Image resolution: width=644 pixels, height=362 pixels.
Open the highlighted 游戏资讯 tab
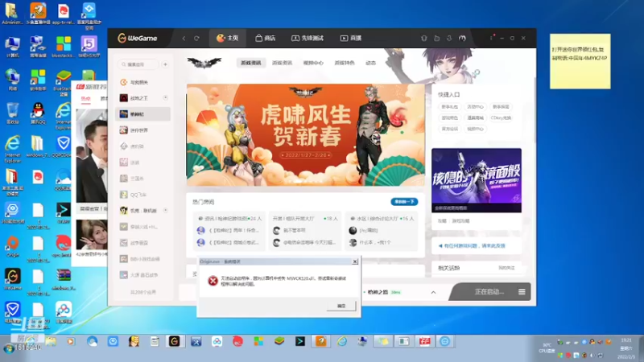point(250,63)
